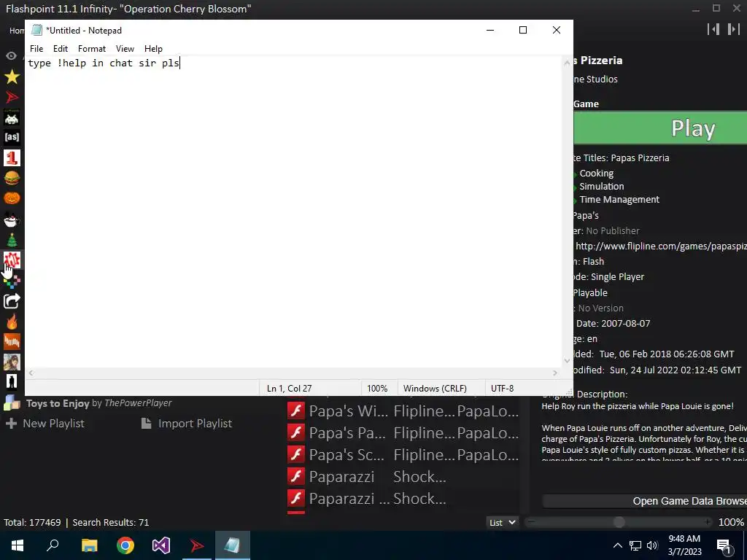Click the Notepad vertical scrollbar down arrow
747x560 pixels.
pos(567,361)
